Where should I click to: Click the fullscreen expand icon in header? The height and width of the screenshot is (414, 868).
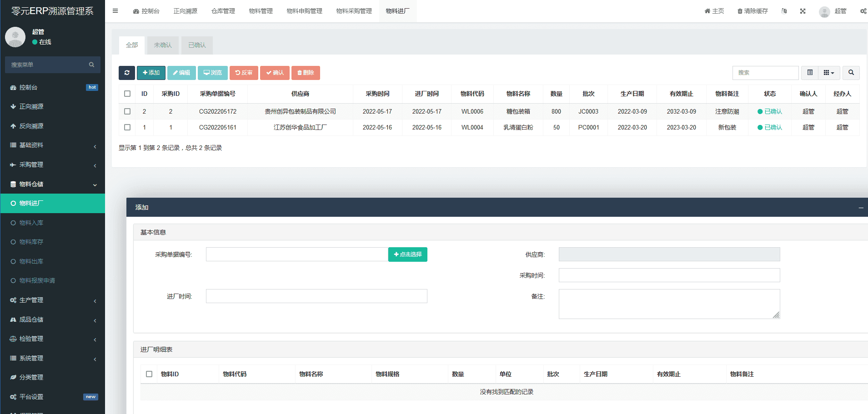pos(803,11)
